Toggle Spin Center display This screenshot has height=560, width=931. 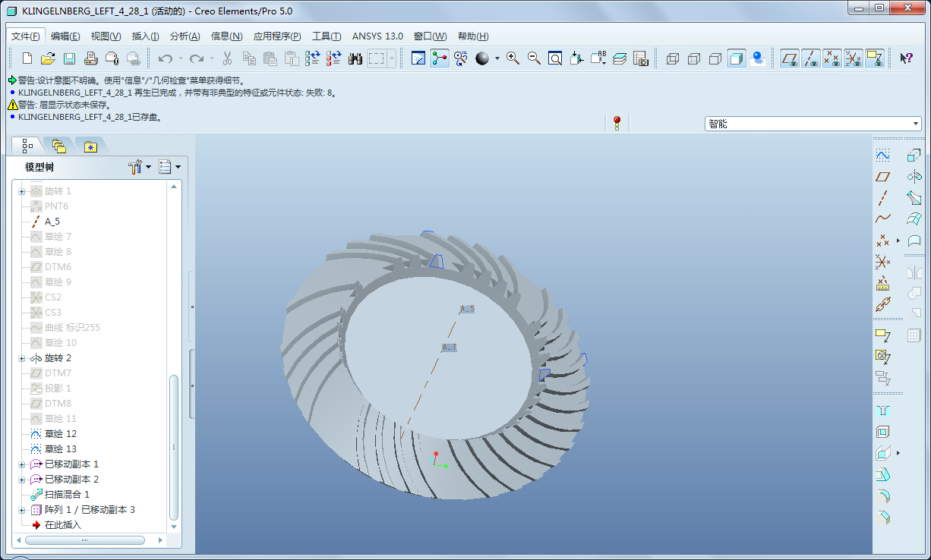(440, 58)
